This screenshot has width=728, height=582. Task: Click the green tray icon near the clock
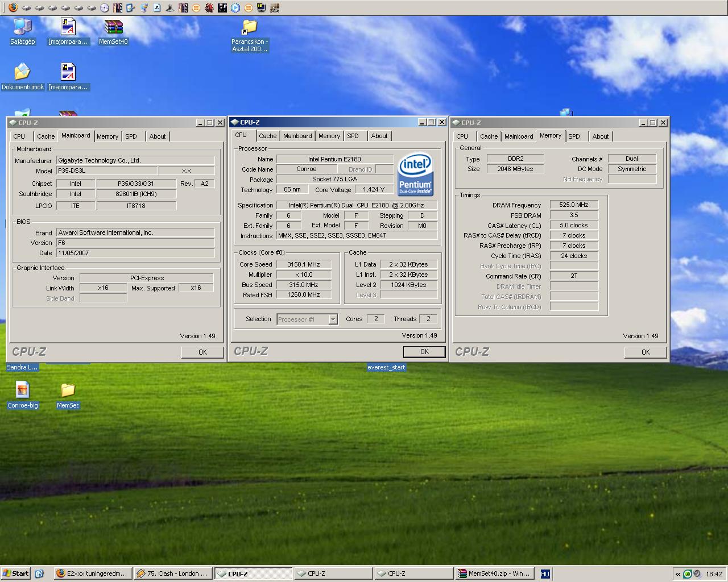pos(688,574)
